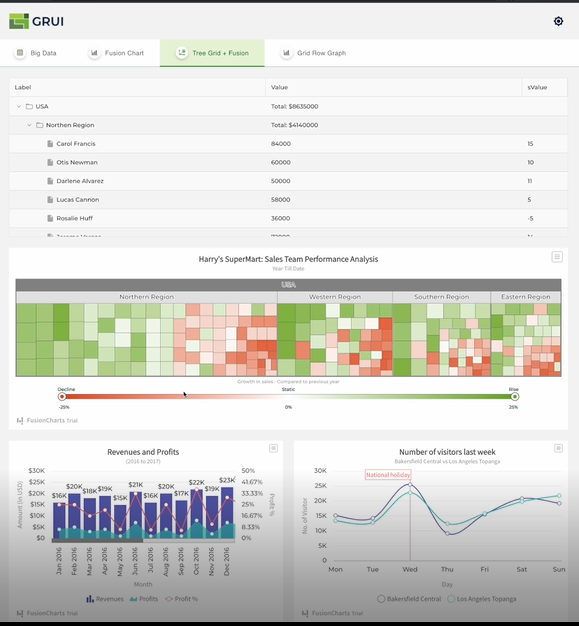The height and width of the screenshot is (626, 579).
Task: Toggle the Profits legend item
Action: (144, 599)
